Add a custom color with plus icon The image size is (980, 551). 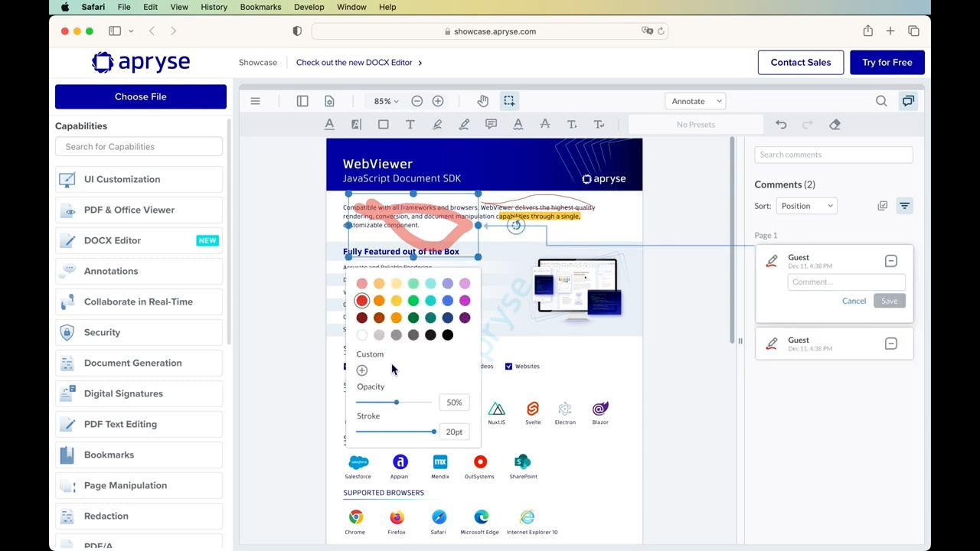tap(362, 370)
